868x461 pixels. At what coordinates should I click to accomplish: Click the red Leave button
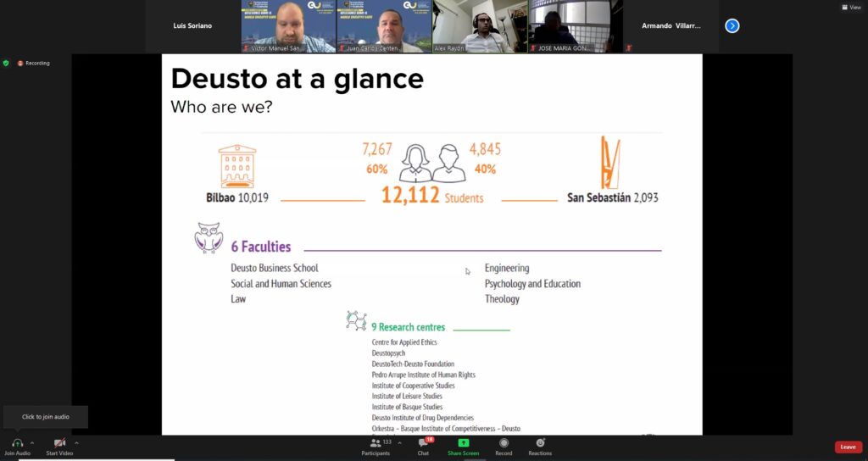click(848, 447)
